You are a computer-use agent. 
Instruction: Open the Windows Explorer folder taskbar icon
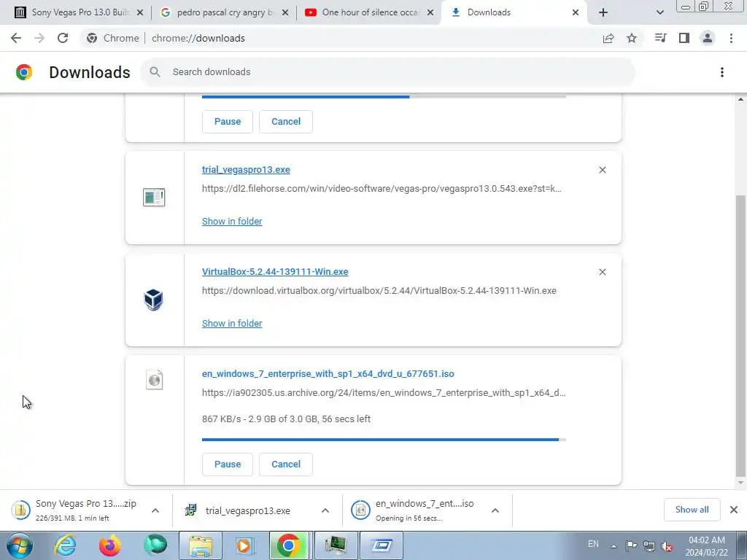pos(201,545)
